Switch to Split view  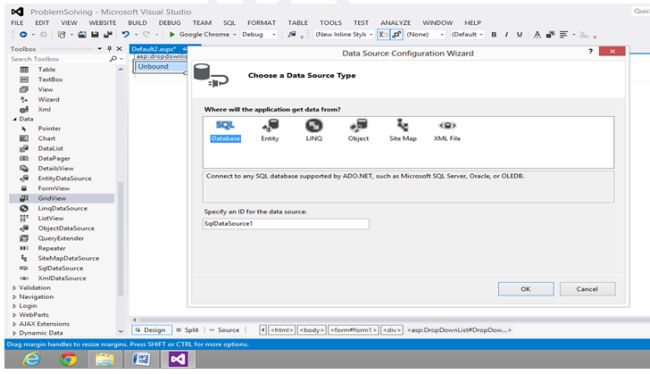(x=187, y=330)
